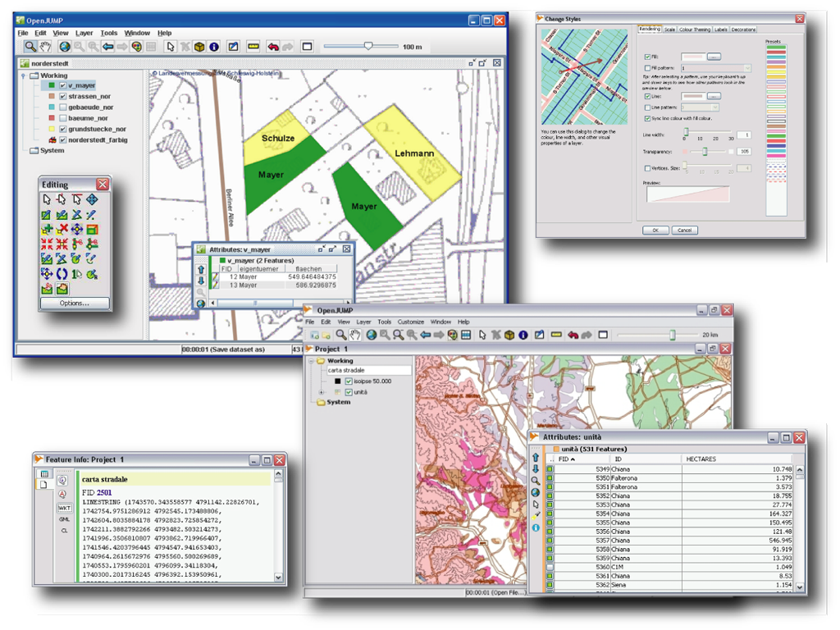Activate the Pan hand tool in top window

45,47
